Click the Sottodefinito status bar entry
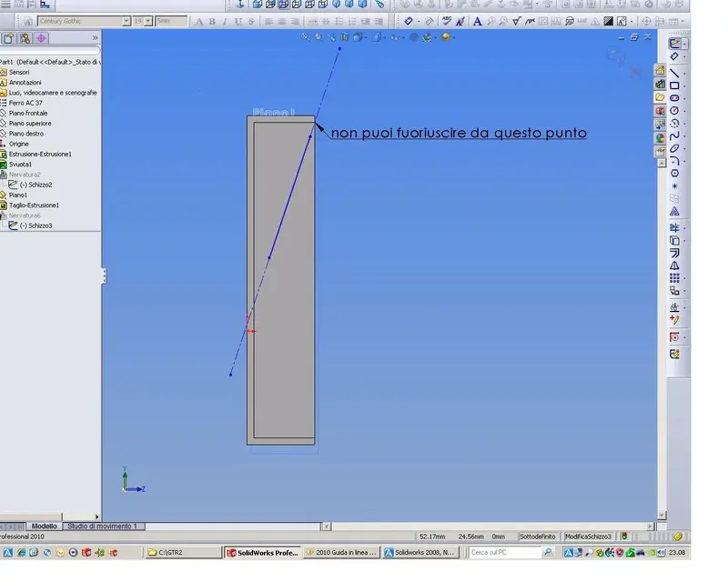This screenshot has width=728, height=582. point(538,537)
